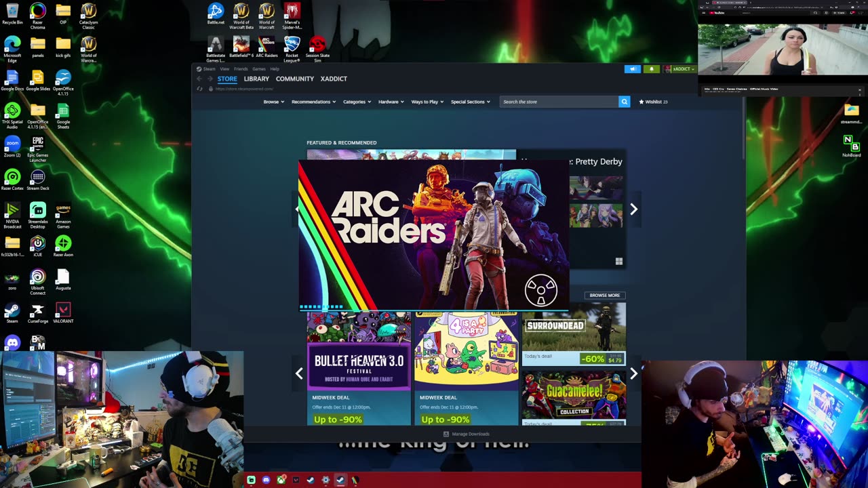Open the Games menu in Steam
The width and height of the screenshot is (868, 488).
pos(259,68)
